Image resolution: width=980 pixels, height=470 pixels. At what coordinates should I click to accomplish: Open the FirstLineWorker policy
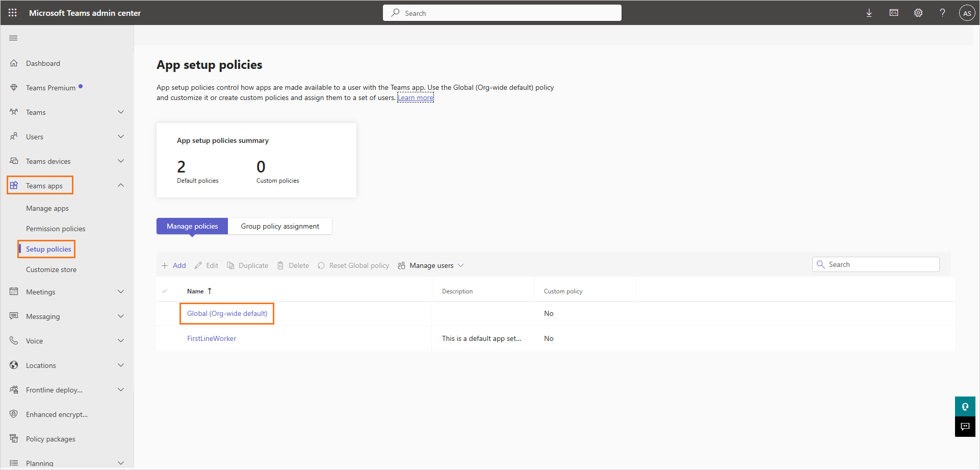(x=212, y=338)
